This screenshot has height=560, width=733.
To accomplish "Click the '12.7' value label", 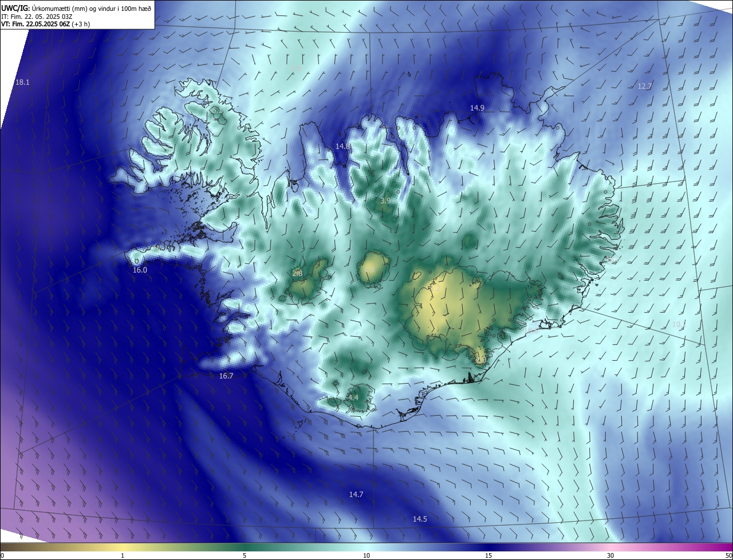I will coord(645,86).
